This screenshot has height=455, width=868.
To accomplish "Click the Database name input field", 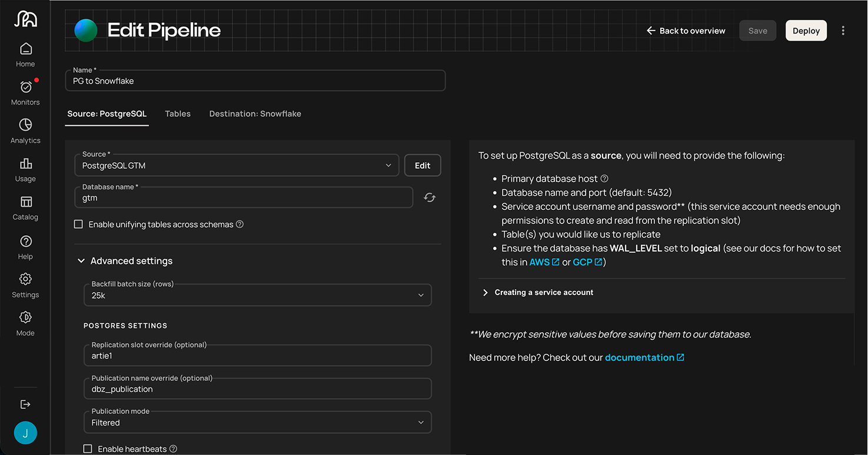I will (x=244, y=198).
